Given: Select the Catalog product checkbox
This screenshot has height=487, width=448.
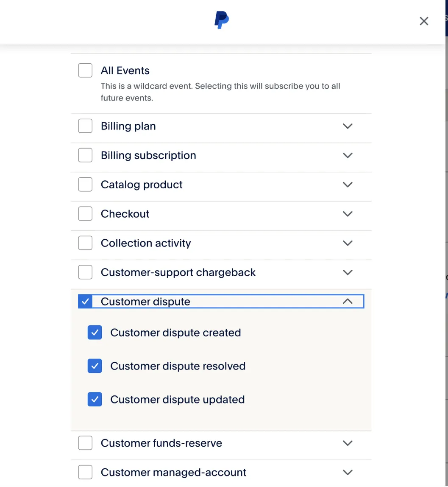Looking at the screenshot, I should click(85, 184).
